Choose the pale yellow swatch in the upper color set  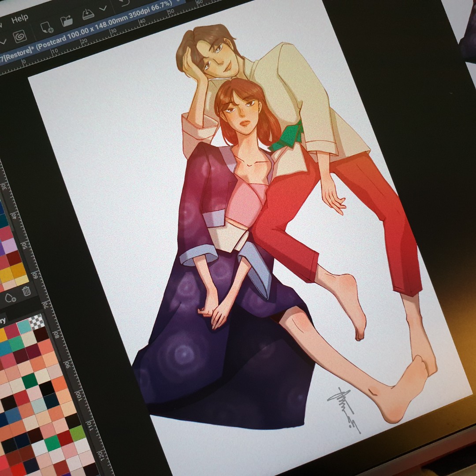tap(22, 280)
